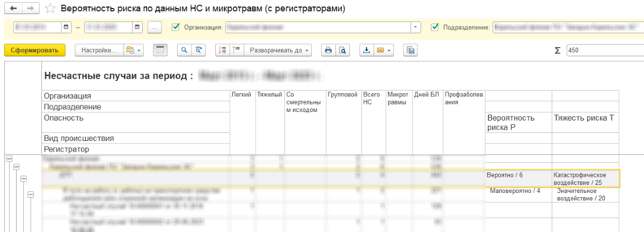Open the send by email dropdown
Image resolution: width=644 pixels, height=232 pixels.
click(384, 50)
